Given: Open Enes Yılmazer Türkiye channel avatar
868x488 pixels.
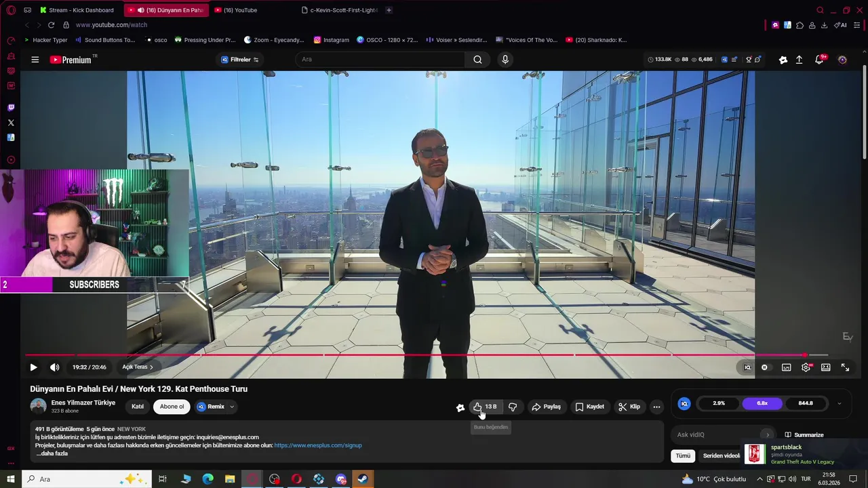Looking at the screenshot, I should click(x=39, y=407).
